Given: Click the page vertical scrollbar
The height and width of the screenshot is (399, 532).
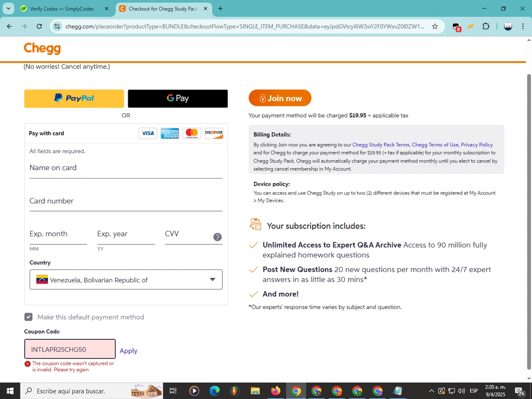Looking at the screenshot, I should click(x=529, y=221).
